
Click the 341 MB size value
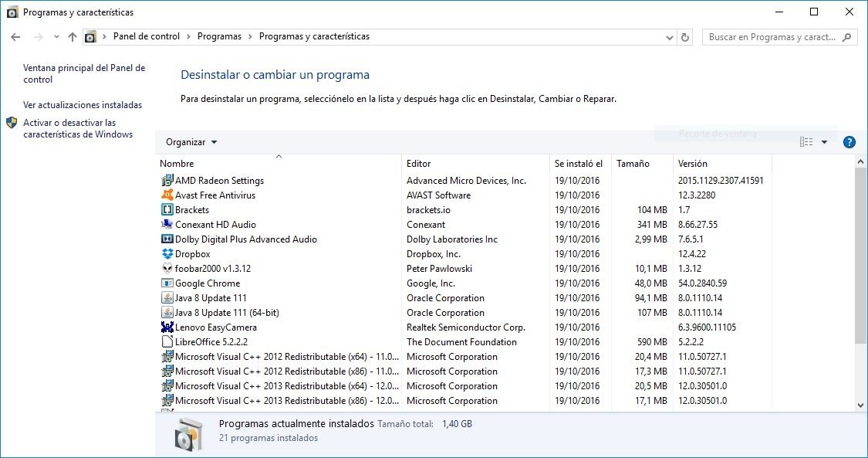[652, 224]
